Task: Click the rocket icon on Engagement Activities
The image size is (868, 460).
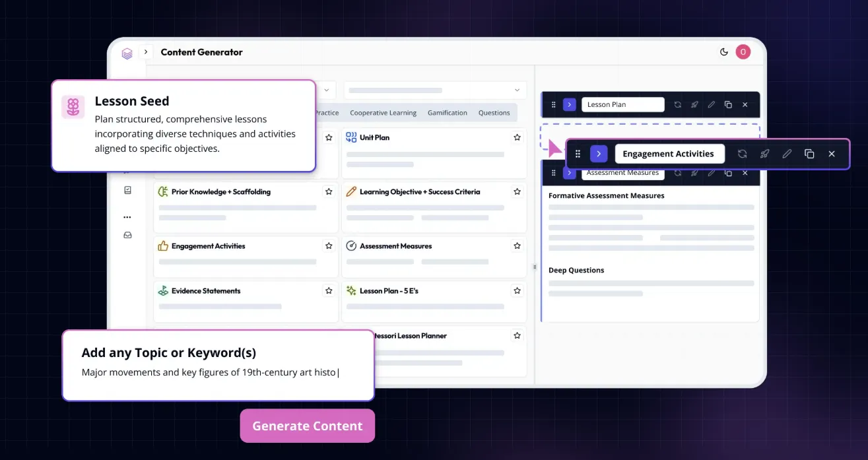Action: tap(764, 154)
